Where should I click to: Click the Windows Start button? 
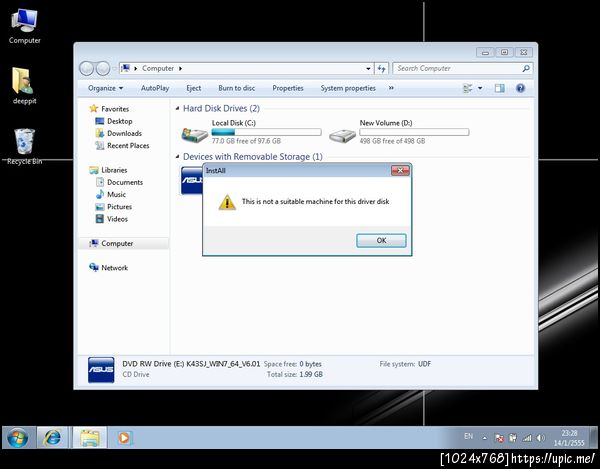(18, 438)
